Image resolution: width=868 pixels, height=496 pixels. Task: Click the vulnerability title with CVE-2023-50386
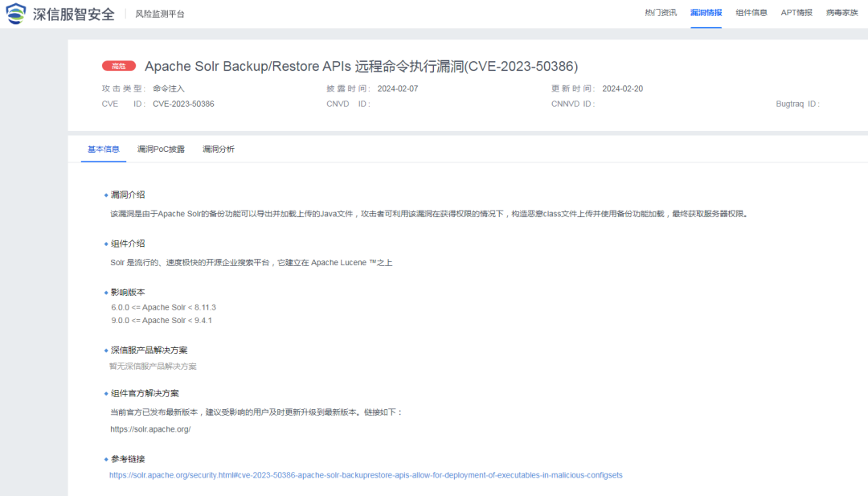[x=362, y=67]
